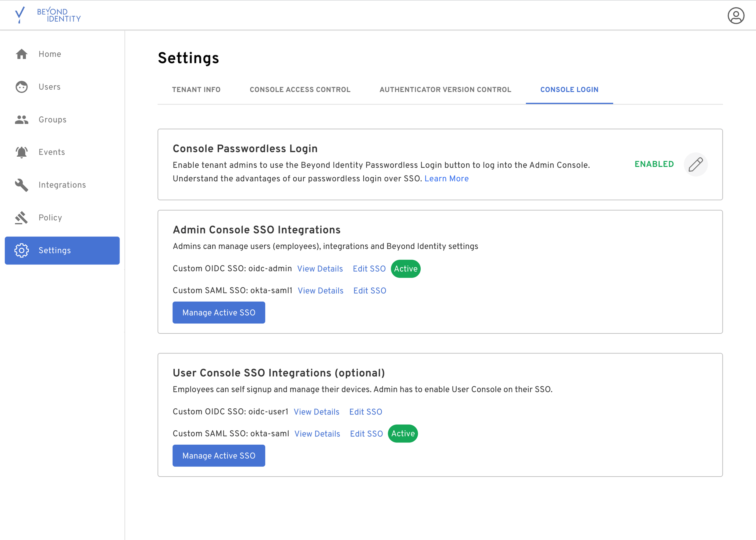
Task: Click the Events bell icon
Action: tap(22, 152)
